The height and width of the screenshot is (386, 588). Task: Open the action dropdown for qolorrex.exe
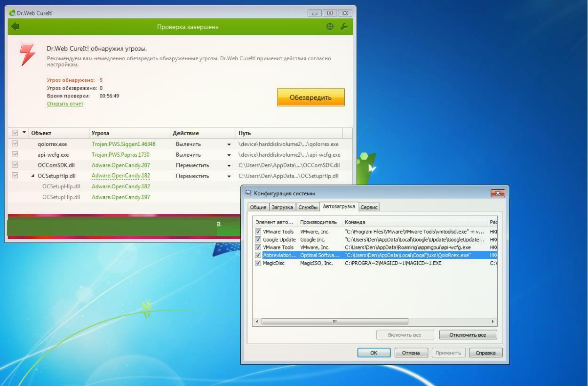click(229, 145)
